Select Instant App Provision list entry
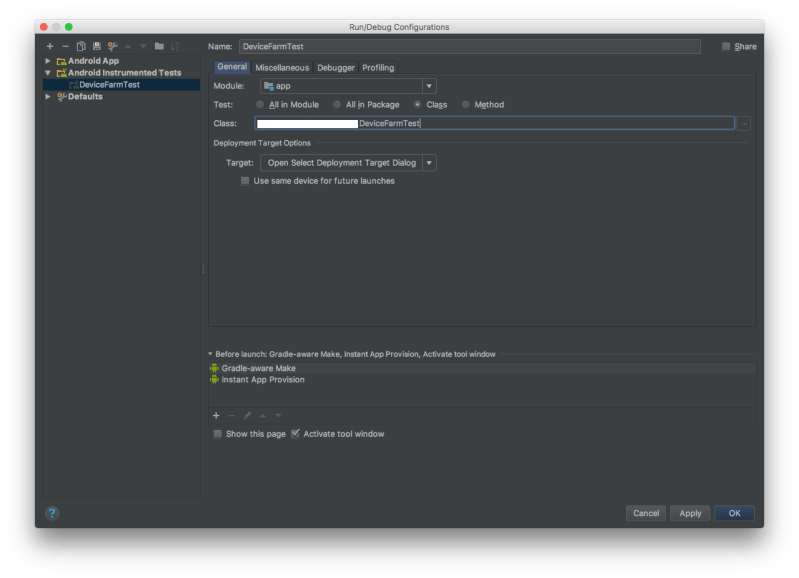799x578 pixels. click(x=482, y=380)
